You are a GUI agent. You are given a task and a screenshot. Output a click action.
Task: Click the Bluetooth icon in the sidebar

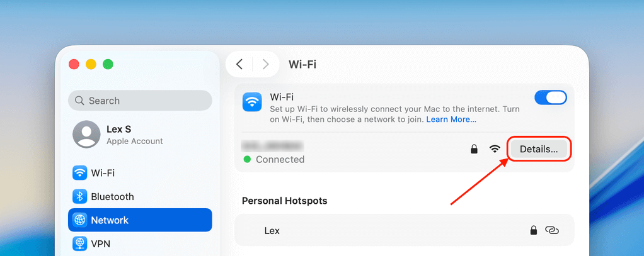coord(79,197)
